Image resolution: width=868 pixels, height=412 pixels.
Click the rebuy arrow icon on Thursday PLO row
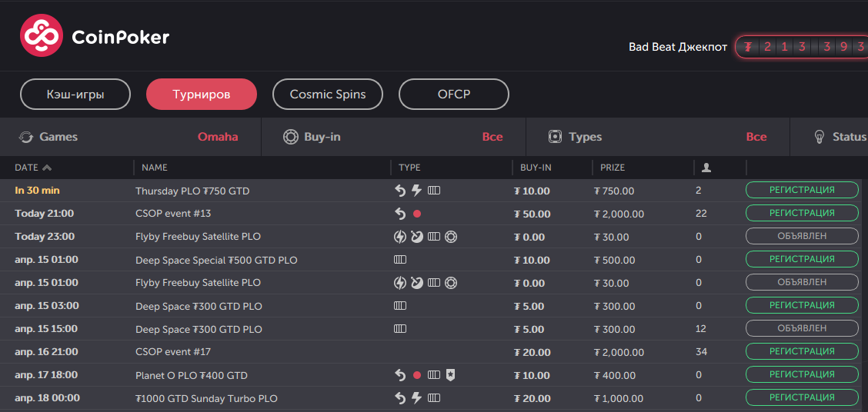[400, 191]
